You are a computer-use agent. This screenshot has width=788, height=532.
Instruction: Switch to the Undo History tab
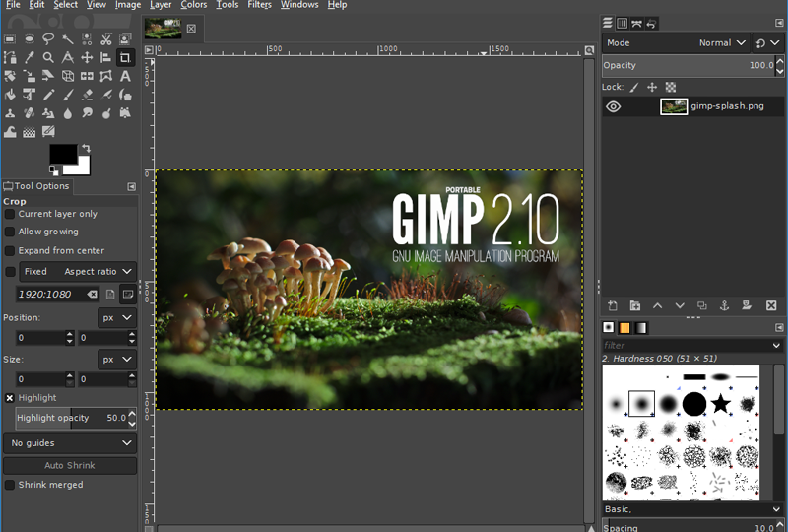(x=651, y=23)
